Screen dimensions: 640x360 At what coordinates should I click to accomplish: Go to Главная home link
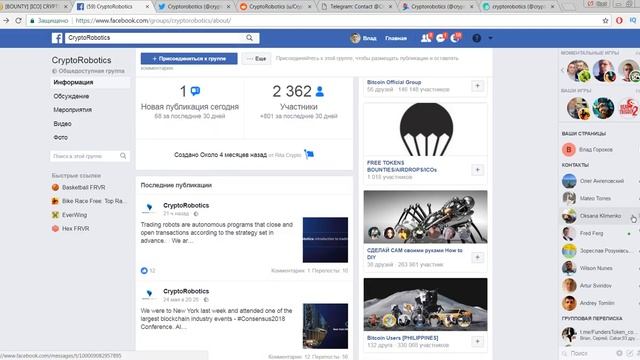[396, 38]
